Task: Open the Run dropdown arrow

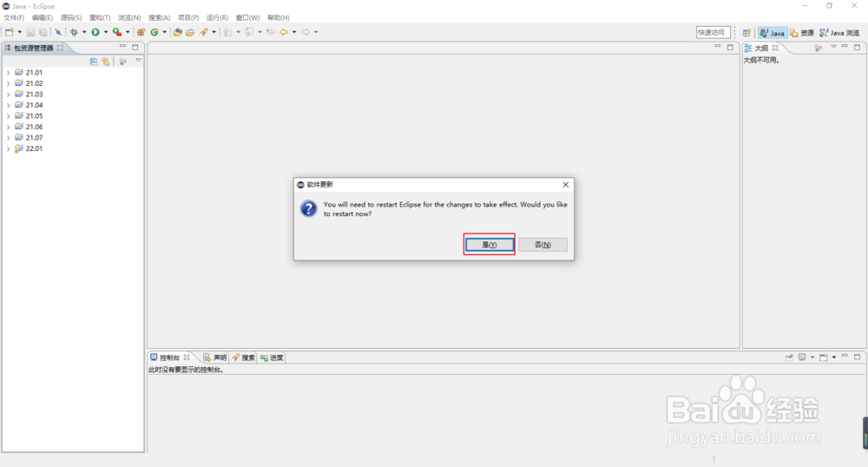Action: coord(106,32)
